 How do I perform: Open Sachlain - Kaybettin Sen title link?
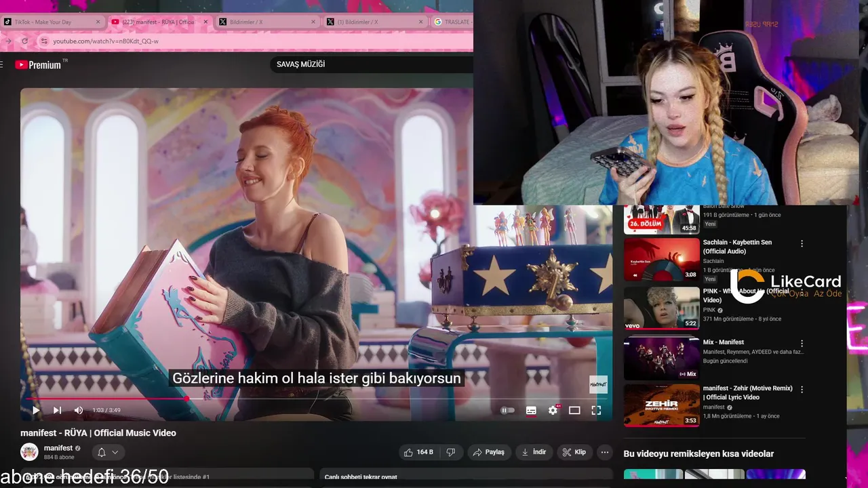737,247
